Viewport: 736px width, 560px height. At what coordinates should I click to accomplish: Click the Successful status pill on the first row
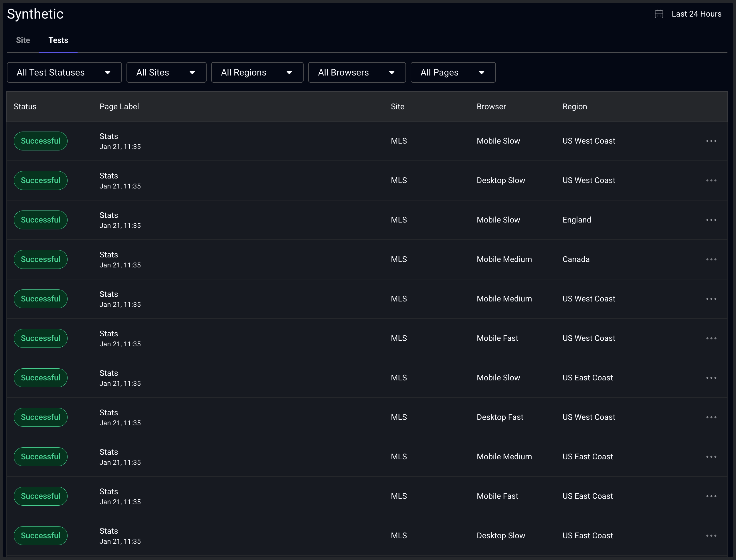pos(40,141)
